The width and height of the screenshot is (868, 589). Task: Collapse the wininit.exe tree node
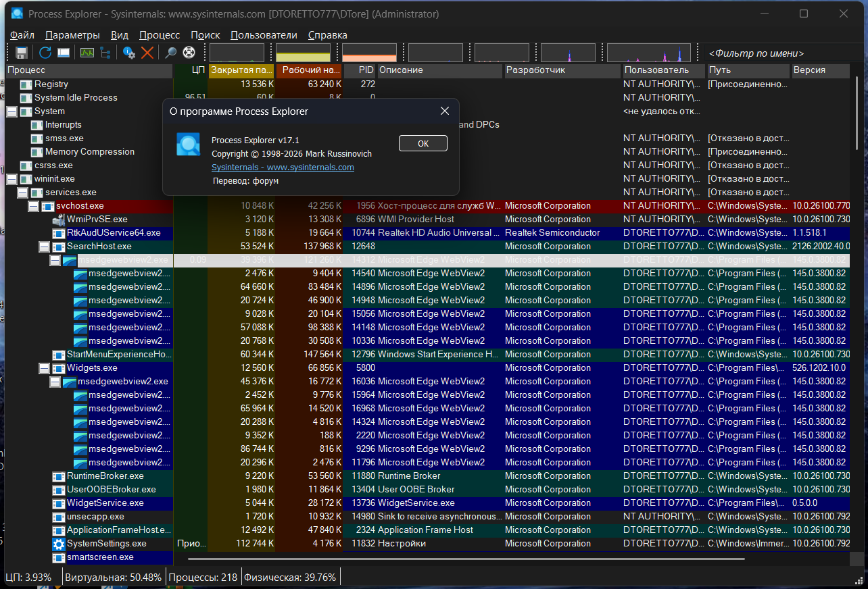11,179
